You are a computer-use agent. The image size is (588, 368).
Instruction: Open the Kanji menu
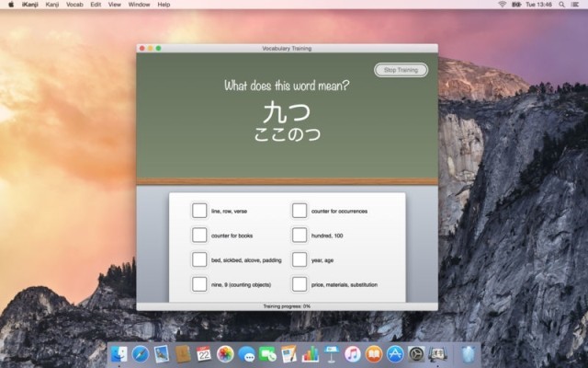pyautogui.click(x=53, y=5)
